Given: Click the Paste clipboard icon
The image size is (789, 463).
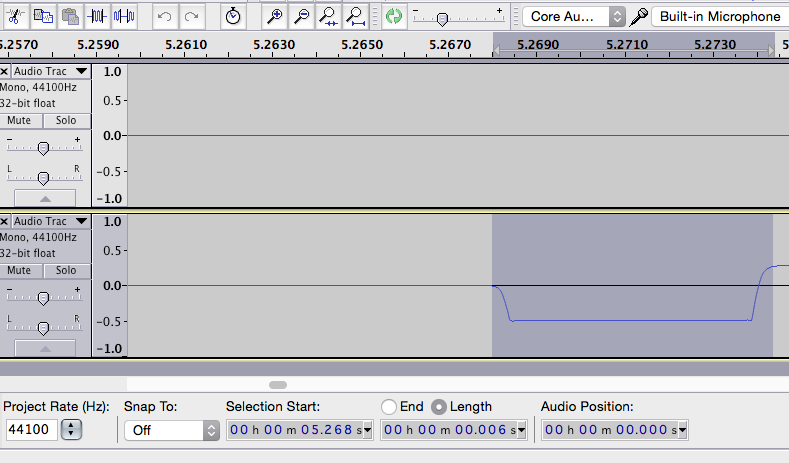Looking at the screenshot, I should (x=70, y=16).
